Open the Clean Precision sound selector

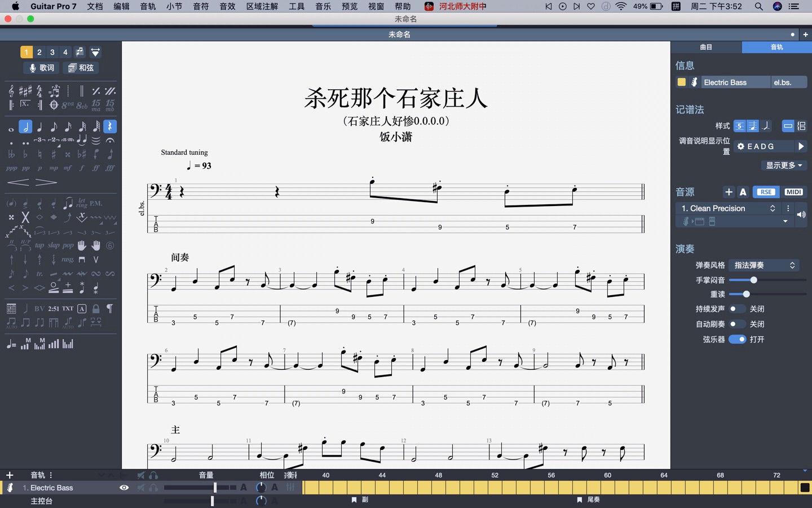[728, 208]
